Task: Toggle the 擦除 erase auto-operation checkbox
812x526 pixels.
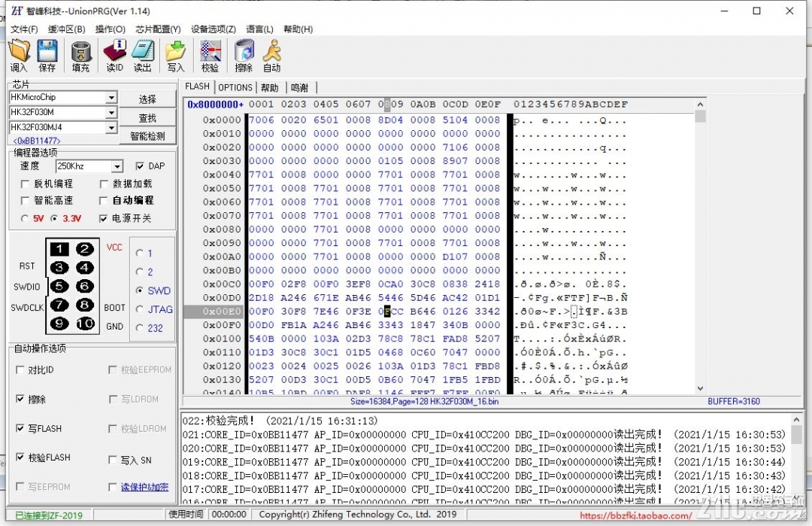Action: (20, 399)
